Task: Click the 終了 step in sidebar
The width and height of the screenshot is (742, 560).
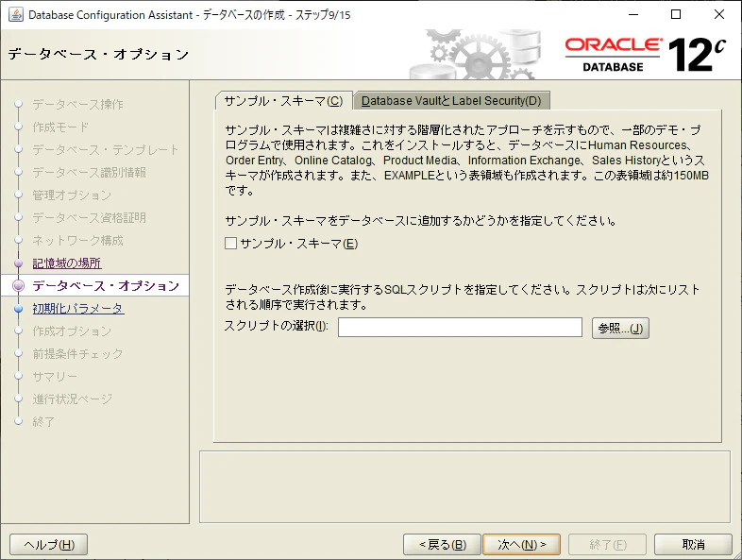Action: 43,422
